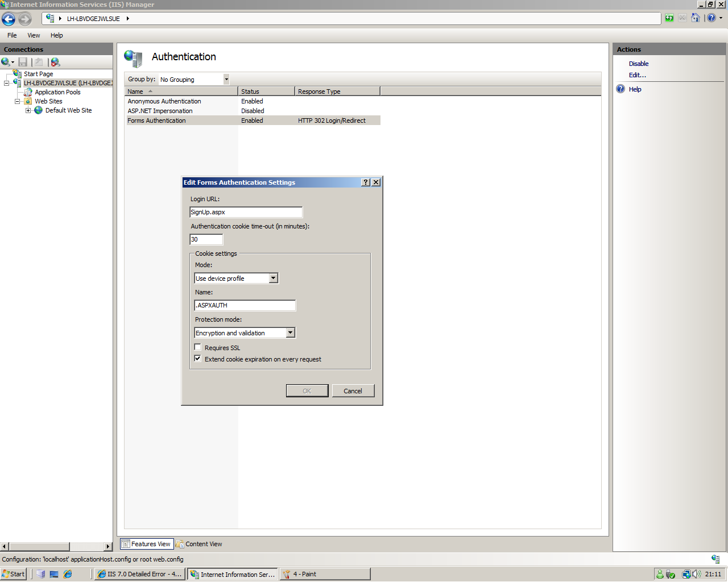Image resolution: width=728 pixels, height=582 pixels.
Task: Go to Home via house icon
Action: coord(696,18)
